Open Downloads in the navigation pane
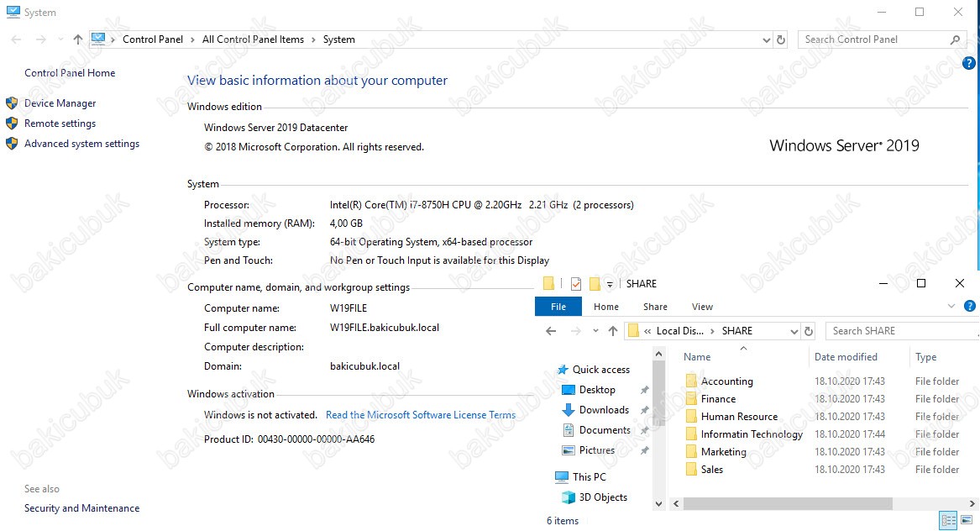Image resolution: width=980 pixels, height=531 pixels. coord(604,410)
